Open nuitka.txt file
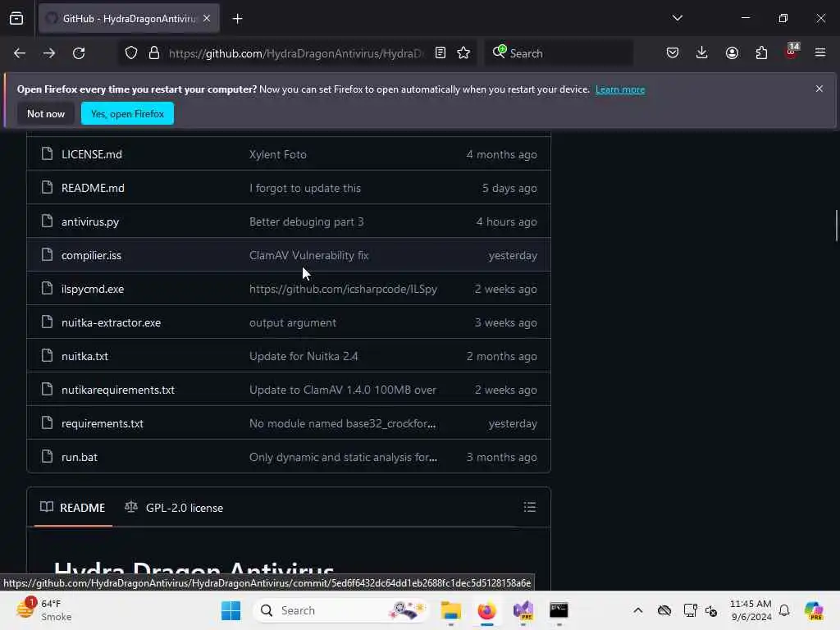This screenshot has width=840, height=630. pos(84,356)
